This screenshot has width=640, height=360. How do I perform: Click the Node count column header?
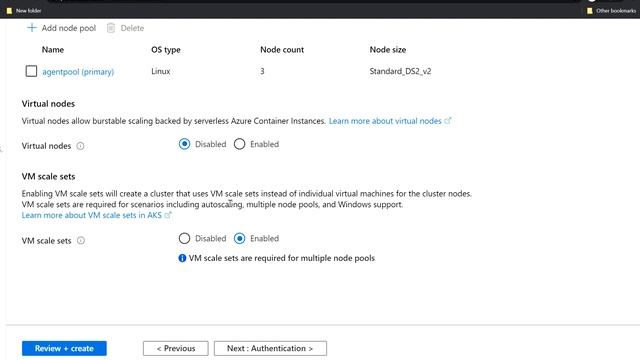click(x=282, y=50)
